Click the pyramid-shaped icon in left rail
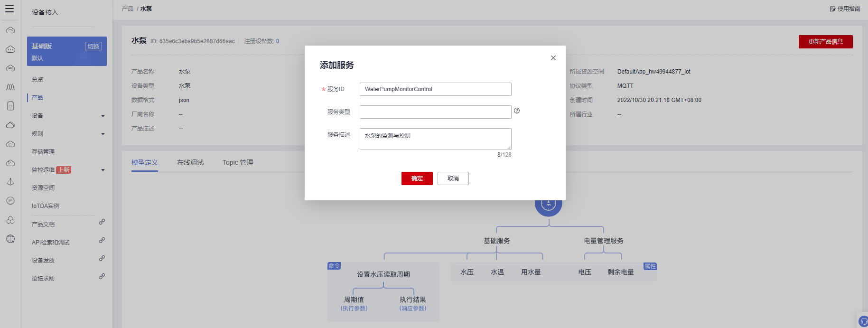 [x=10, y=182]
